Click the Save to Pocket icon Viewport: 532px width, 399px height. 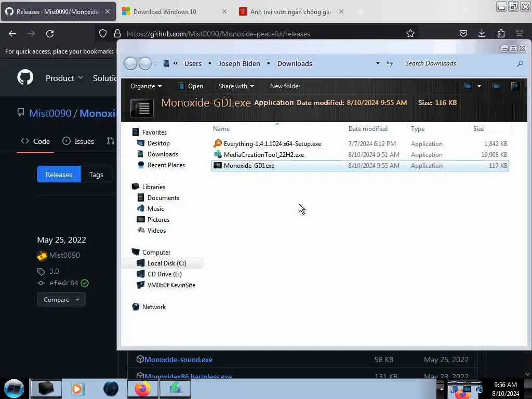click(x=463, y=33)
